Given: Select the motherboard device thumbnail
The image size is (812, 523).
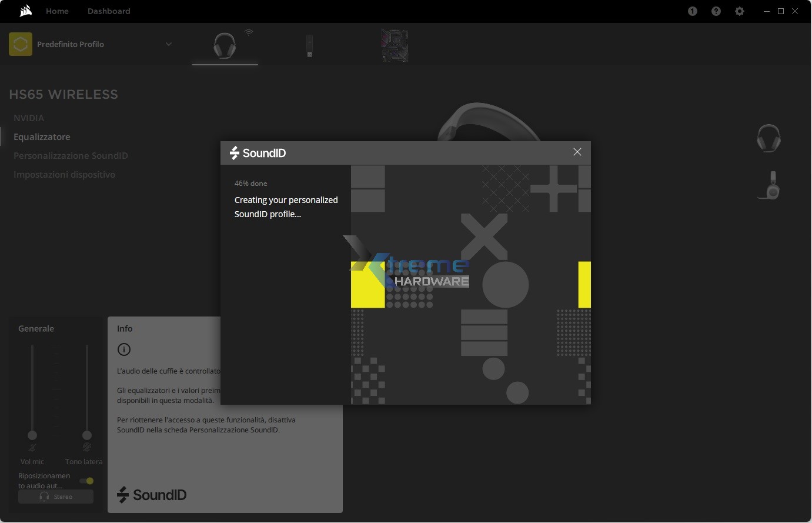Looking at the screenshot, I should pos(395,46).
